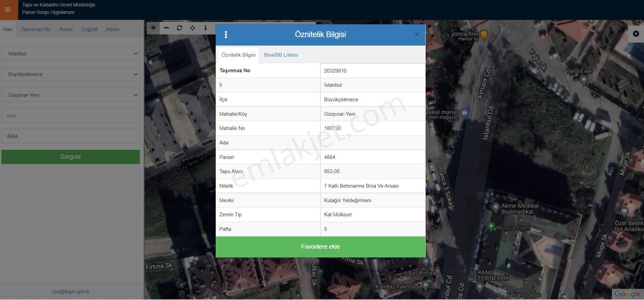
Task: Expand the Gürpinar-Yeni neighborhood dropdown
Action: coord(70,95)
